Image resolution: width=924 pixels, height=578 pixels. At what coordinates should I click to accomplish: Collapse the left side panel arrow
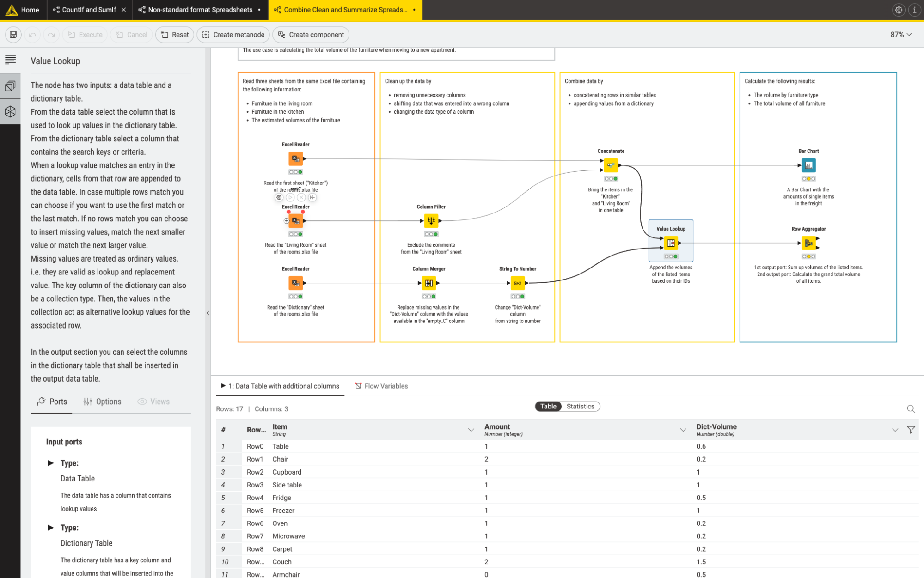pyautogui.click(x=208, y=313)
